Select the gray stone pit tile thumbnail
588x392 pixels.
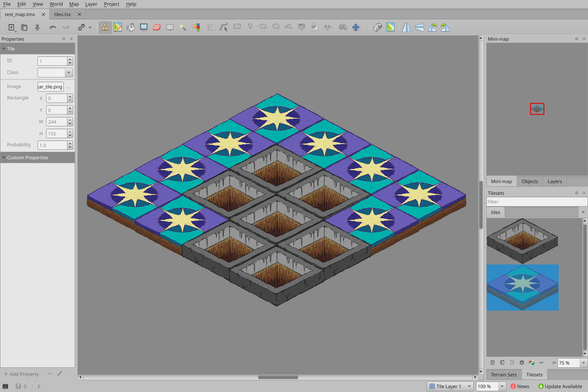[522, 240]
